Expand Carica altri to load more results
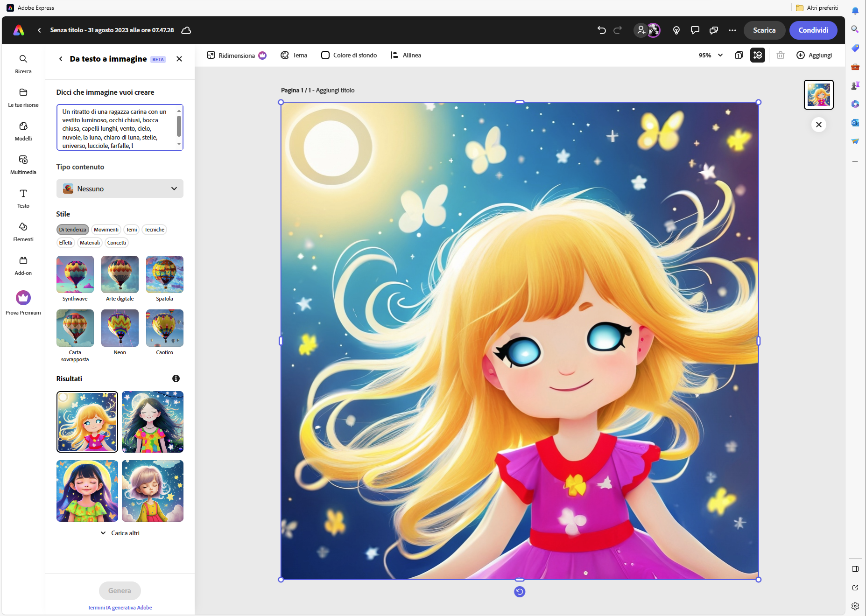The height and width of the screenshot is (616, 866). tap(120, 533)
